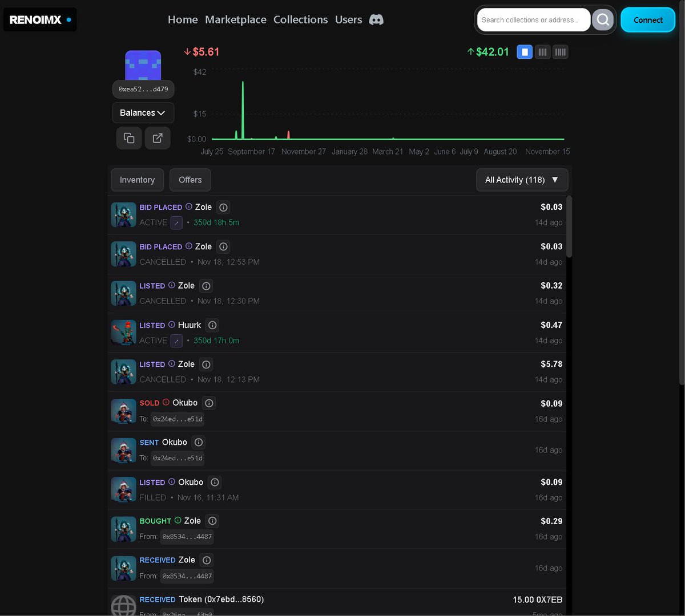The image size is (685, 616).
Task: Select single-bar chart view
Action: tap(525, 52)
